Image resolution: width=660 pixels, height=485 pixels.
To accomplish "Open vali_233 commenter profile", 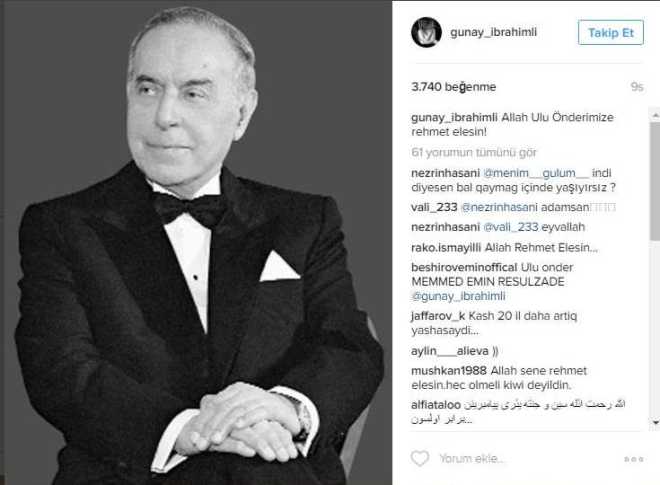I will pyautogui.click(x=434, y=207).
